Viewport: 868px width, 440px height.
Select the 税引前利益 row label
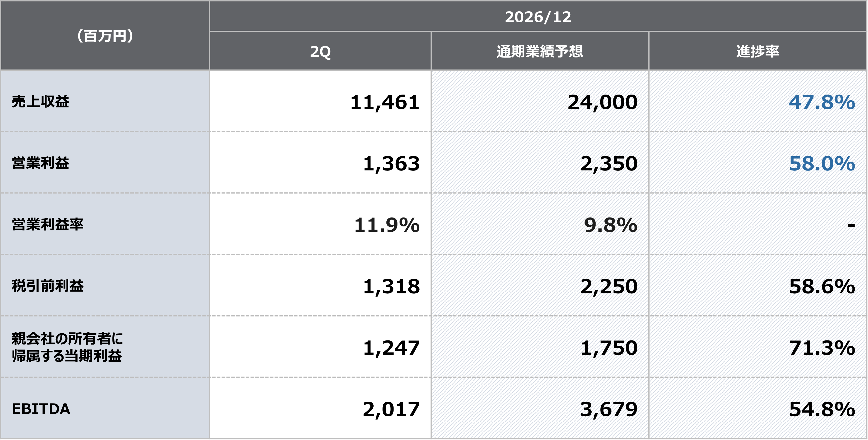[48, 286]
